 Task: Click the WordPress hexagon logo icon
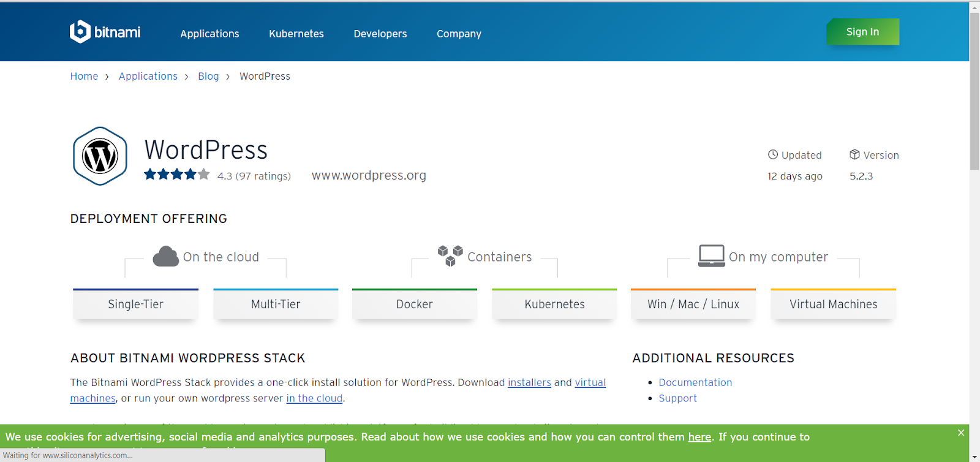click(100, 156)
